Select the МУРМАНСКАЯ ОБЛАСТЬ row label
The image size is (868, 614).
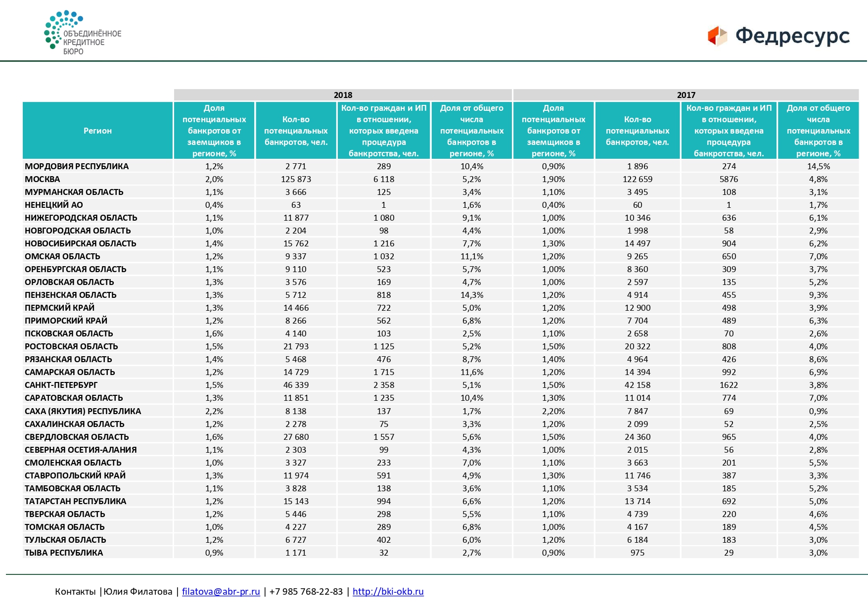pos(74,192)
